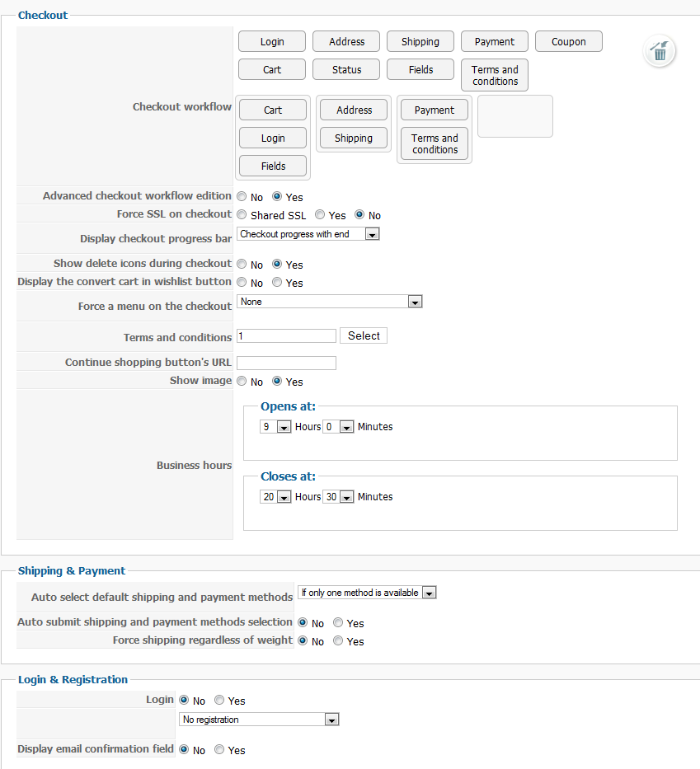Choose Shared SSL for Force SSL
700x769 pixels.
pos(242,215)
